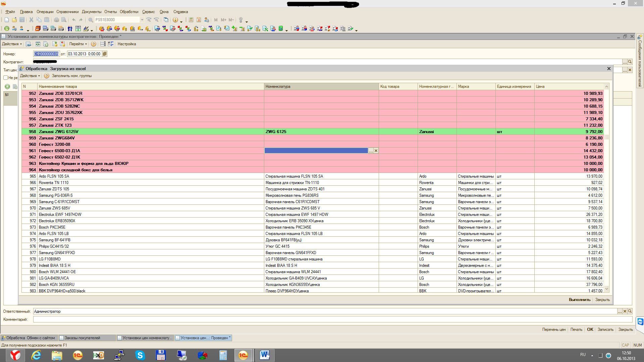Clear the Номенклатура cell with X button
This screenshot has width=644, height=362.
376,151
